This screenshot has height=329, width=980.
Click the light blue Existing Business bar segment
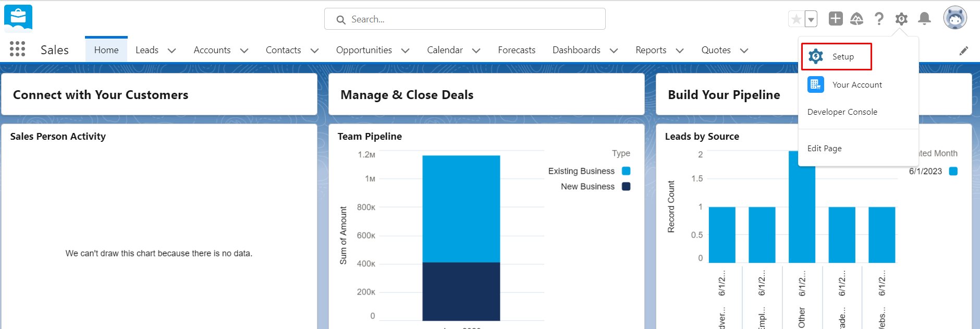(x=461, y=209)
